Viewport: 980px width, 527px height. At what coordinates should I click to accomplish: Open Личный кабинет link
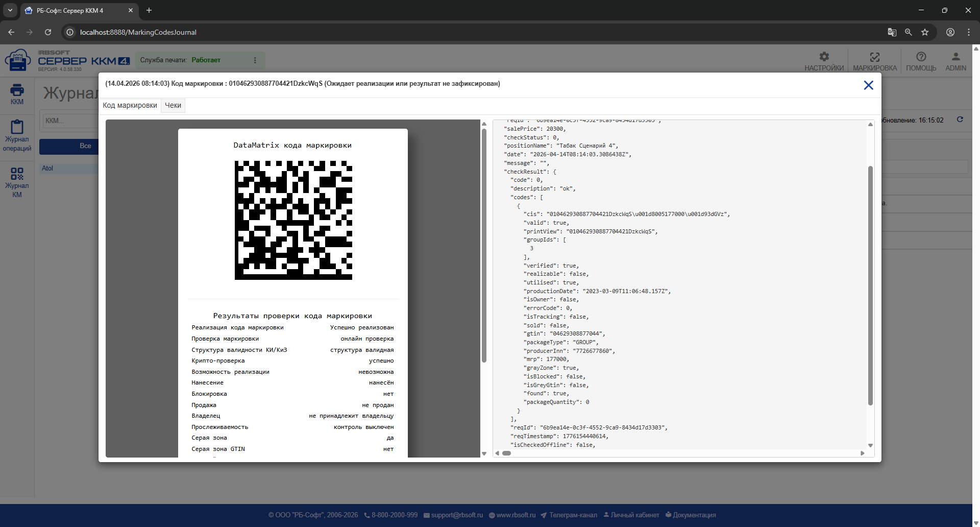[631, 515]
